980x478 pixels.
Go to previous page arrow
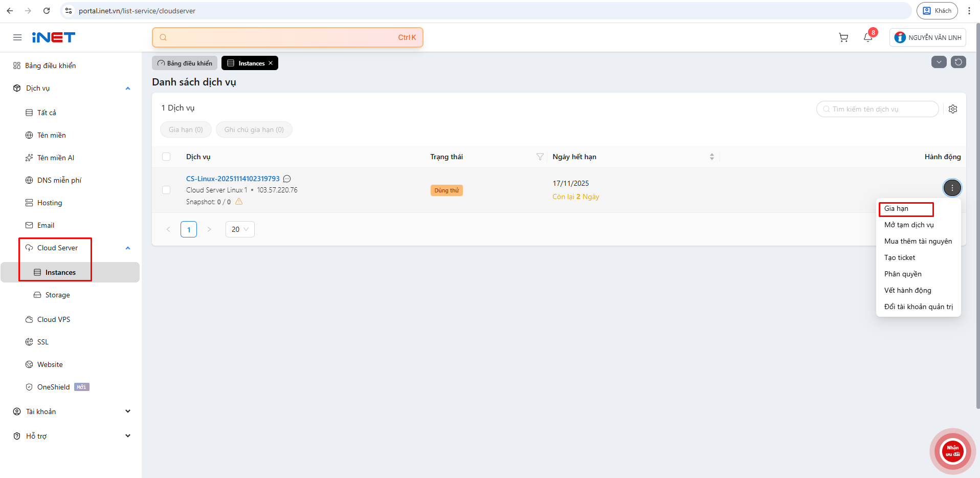pyautogui.click(x=168, y=229)
